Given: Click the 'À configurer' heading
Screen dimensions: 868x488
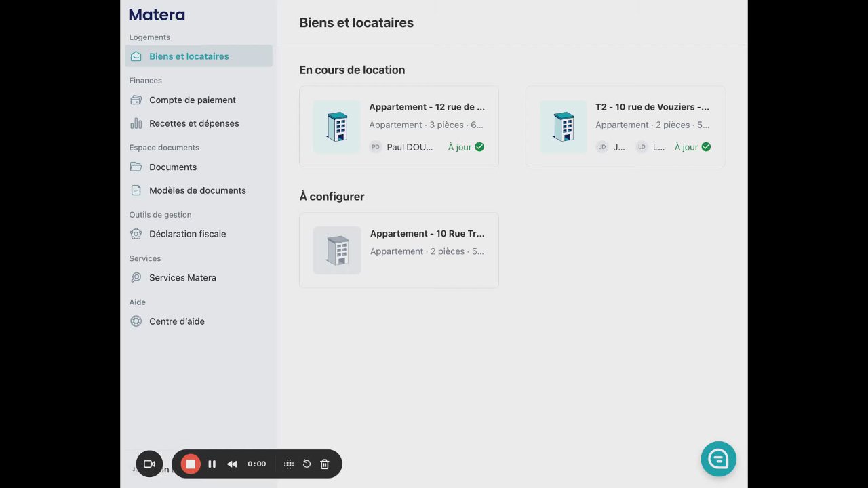Looking at the screenshot, I should pos(332,197).
